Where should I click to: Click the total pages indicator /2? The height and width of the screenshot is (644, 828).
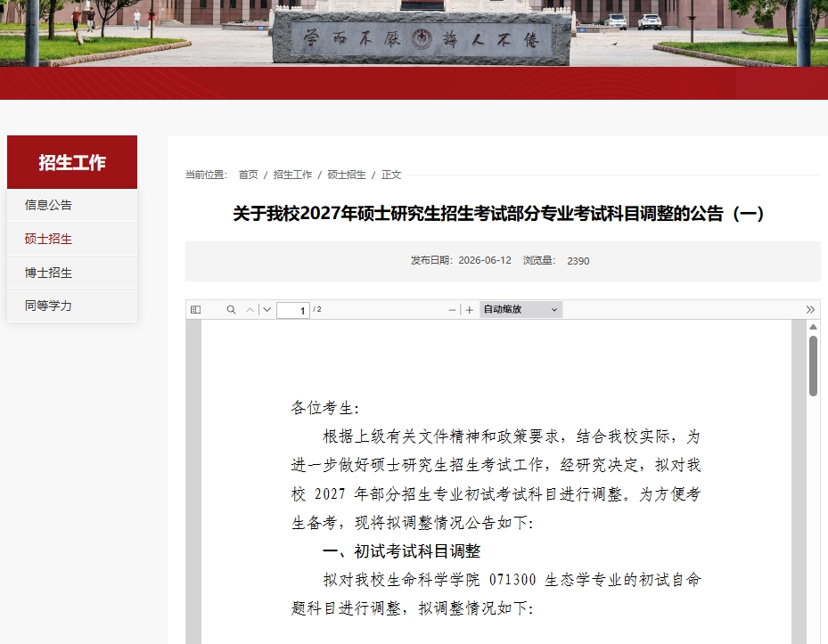[317, 309]
